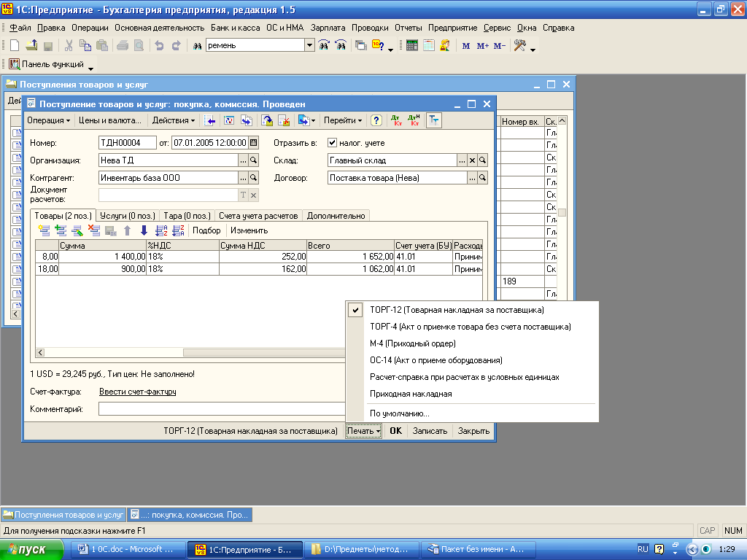Click the Номер field ТДН00004
This screenshot has height=560, width=747.
coord(127,143)
